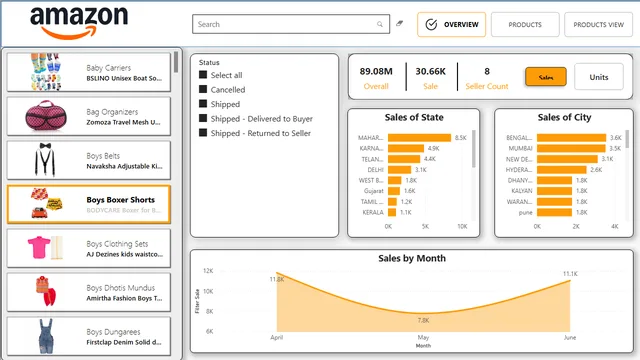Screen dimensions: 640x360
Task: Click the DELHI state bar
Action: point(400,169)
